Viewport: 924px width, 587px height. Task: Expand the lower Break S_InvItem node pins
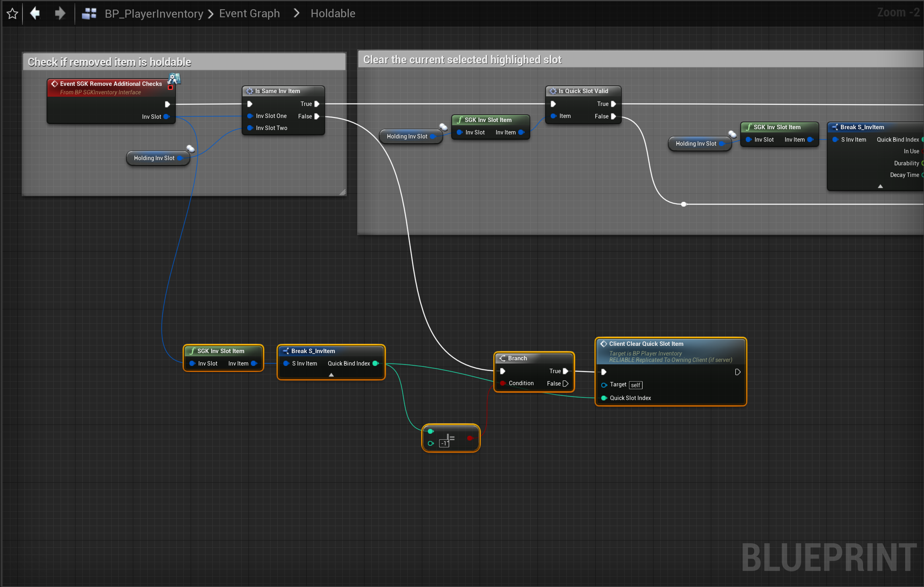tap(331, 375)
